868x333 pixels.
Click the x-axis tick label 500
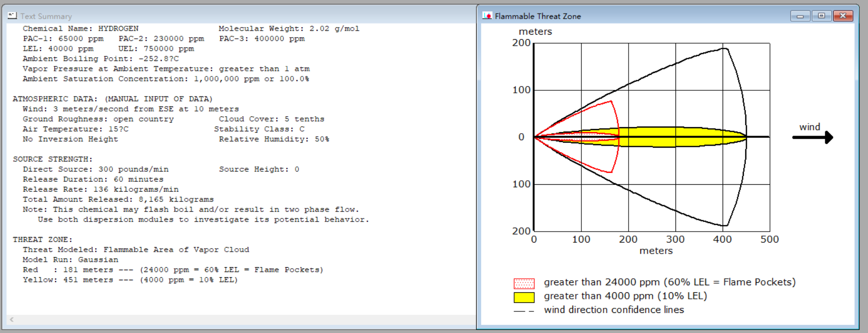pyautogui.click(x=770, y=240)
